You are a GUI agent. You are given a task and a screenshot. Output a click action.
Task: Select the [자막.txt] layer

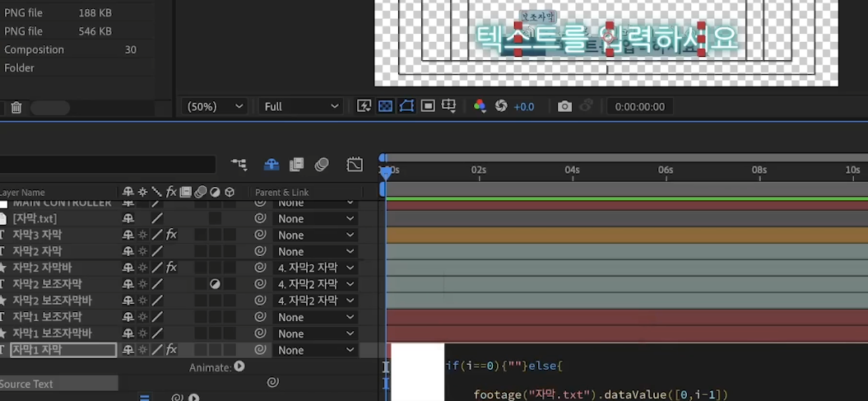click(35, 219)
